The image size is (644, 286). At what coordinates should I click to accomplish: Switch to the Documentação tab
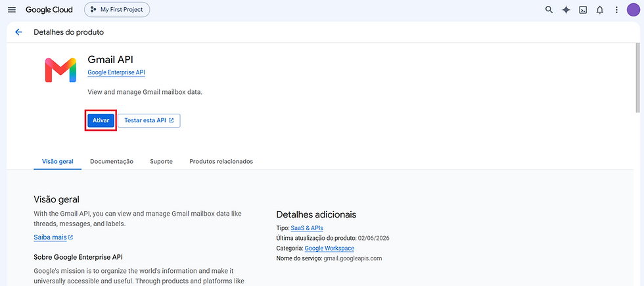click(112, 162)
